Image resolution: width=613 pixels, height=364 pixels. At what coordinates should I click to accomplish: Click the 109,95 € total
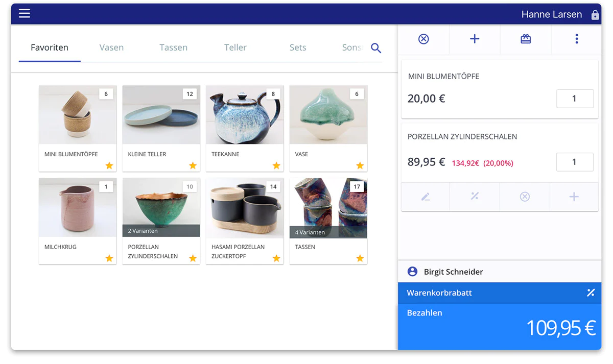pos(561,328)
